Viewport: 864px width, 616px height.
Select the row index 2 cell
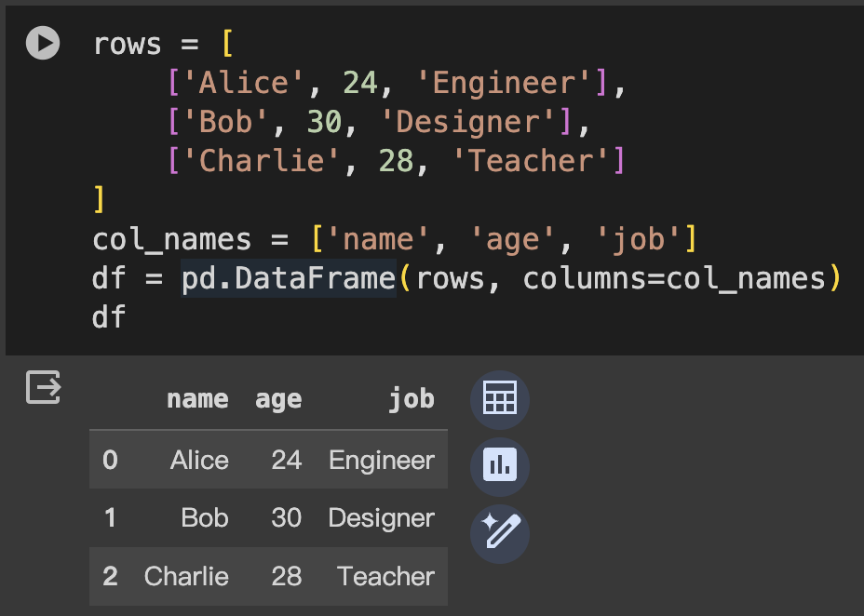(110, 576)
